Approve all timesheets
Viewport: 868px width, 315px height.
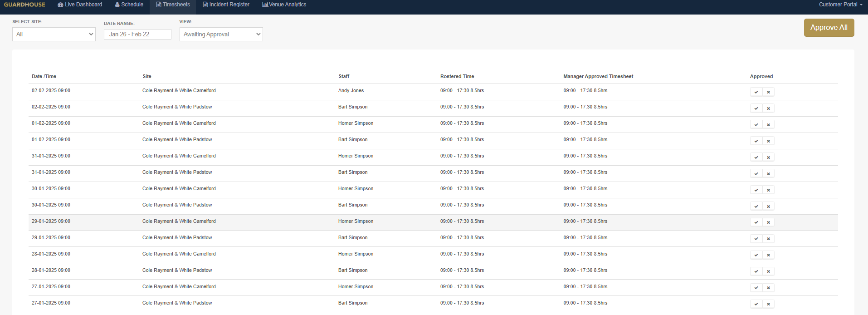coord(829,28)
